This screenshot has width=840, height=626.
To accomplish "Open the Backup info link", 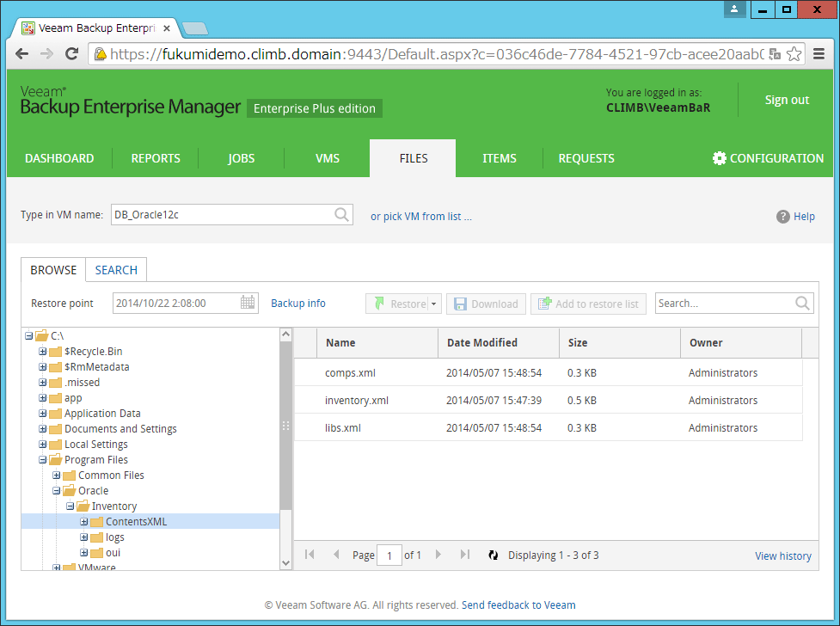I will [x=297, y=304].
